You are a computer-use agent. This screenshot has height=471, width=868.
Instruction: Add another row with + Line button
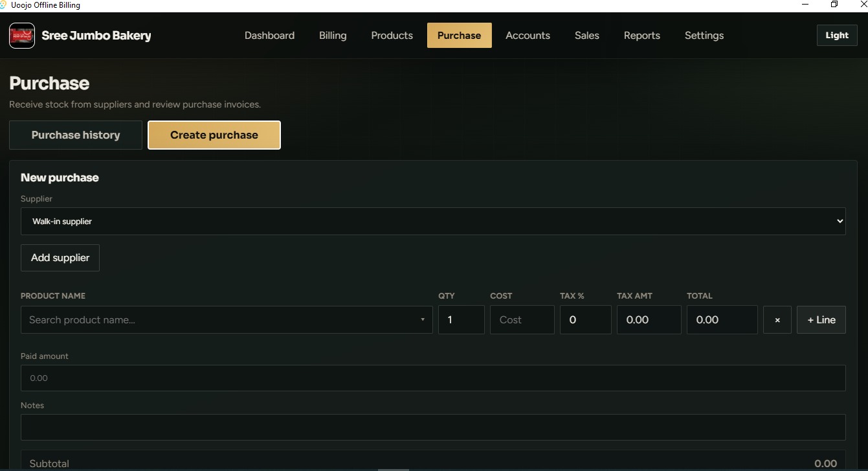(x=821, y=320)
